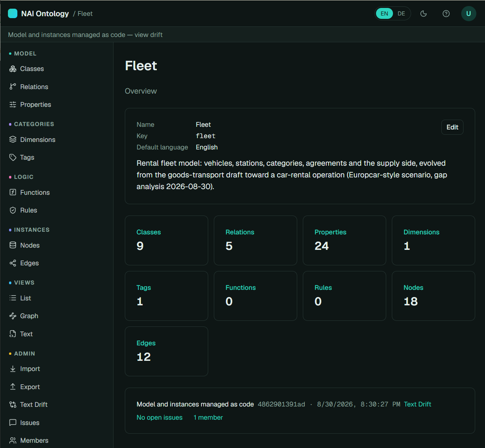485x448 pixels.
Task: Open the Rules count card
Action: click(x=344, y=296)
